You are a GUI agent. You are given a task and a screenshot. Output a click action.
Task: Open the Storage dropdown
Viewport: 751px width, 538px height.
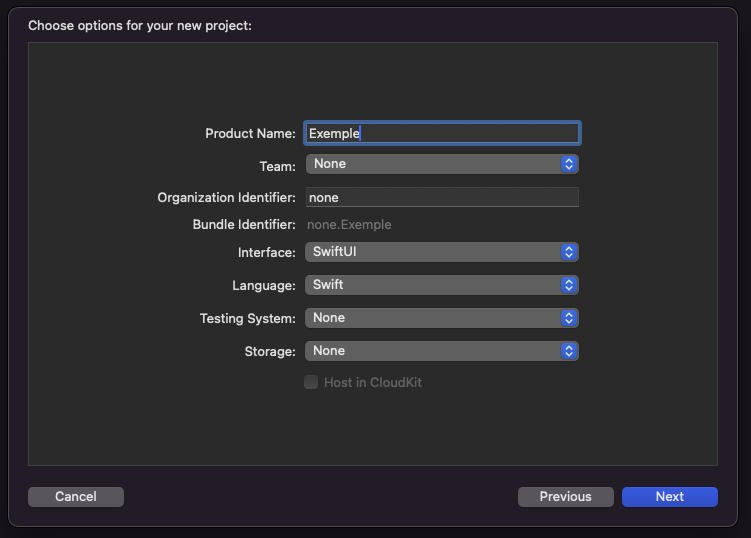442,351
